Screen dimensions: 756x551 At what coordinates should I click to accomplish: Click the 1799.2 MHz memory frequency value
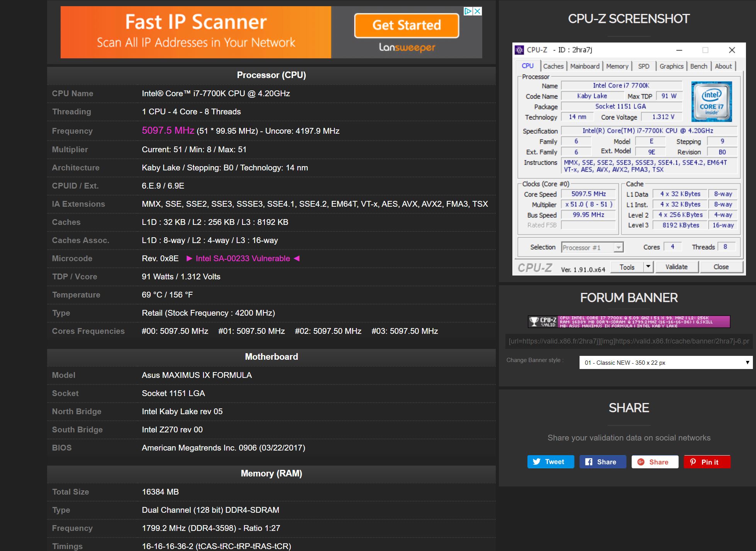211,528
